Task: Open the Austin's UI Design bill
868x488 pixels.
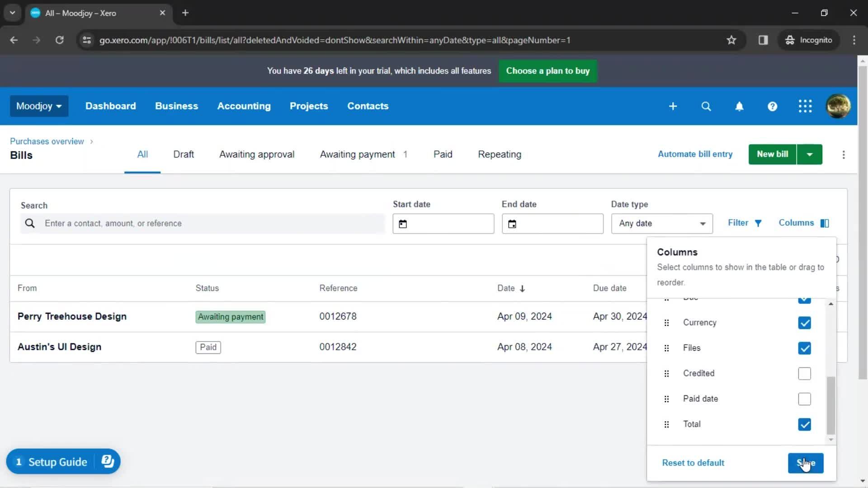Action: (59, 347)
